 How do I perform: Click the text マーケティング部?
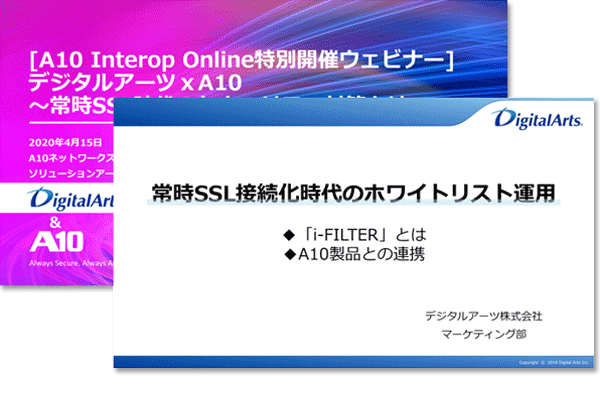click(x=484, y=334)
